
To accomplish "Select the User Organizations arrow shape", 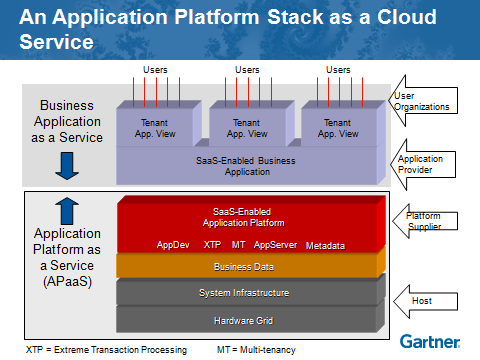I will point(423,101).
